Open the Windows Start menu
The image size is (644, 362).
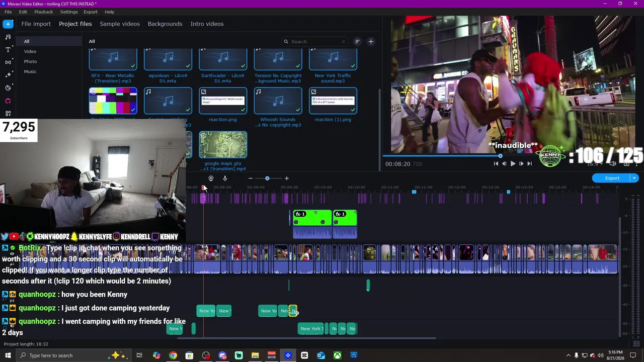[8, 355]
